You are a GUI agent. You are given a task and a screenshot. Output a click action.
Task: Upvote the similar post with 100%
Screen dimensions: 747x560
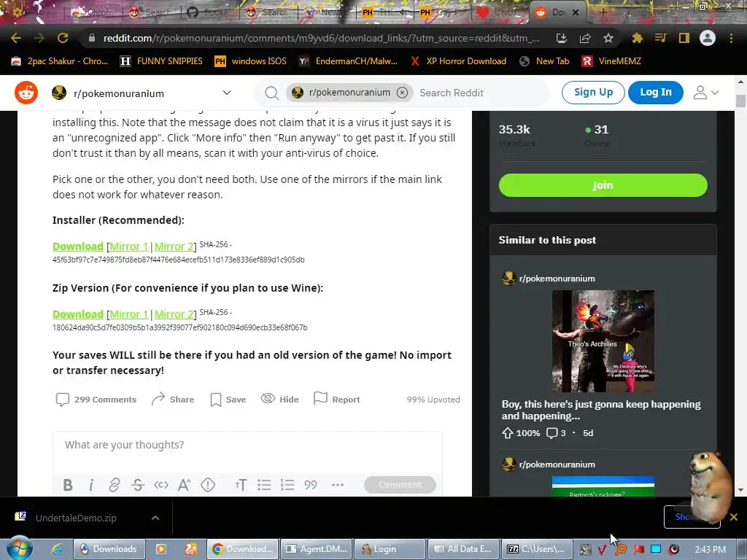(x=508, y=433)
